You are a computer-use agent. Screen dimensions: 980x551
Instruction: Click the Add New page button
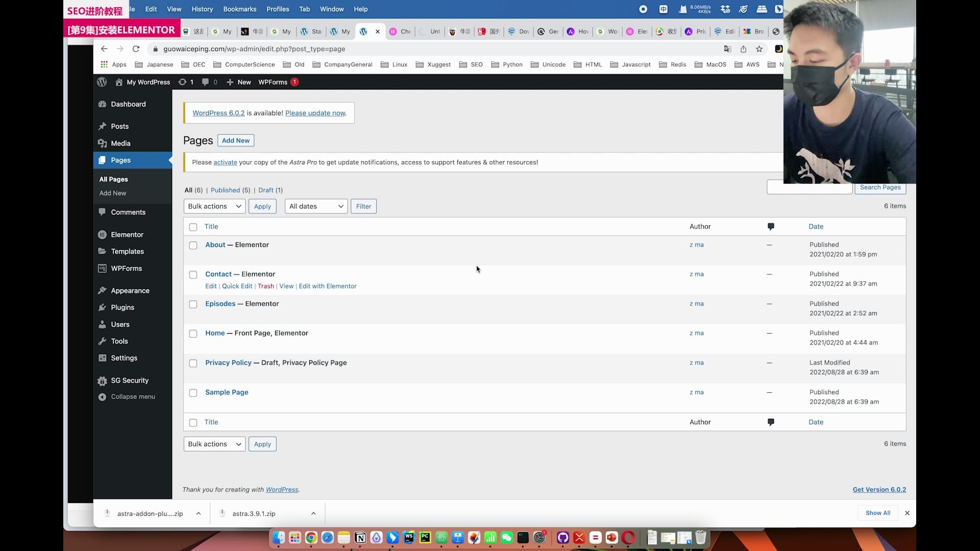point(236,141)
